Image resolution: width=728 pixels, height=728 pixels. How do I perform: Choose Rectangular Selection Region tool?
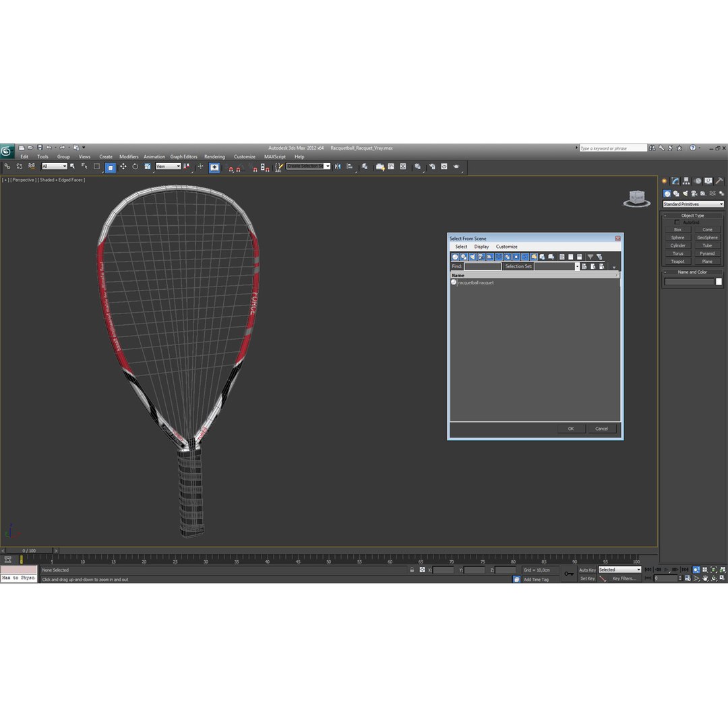click(x=96, y=166)
